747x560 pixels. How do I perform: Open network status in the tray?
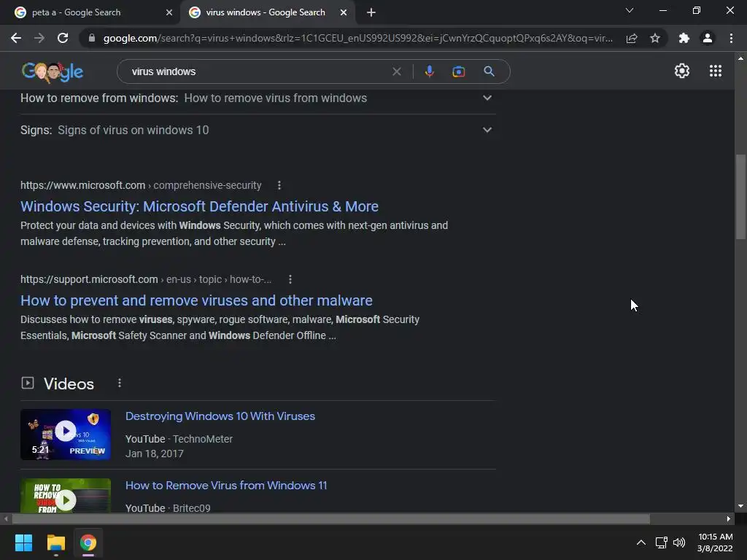(x=661, y=542)
